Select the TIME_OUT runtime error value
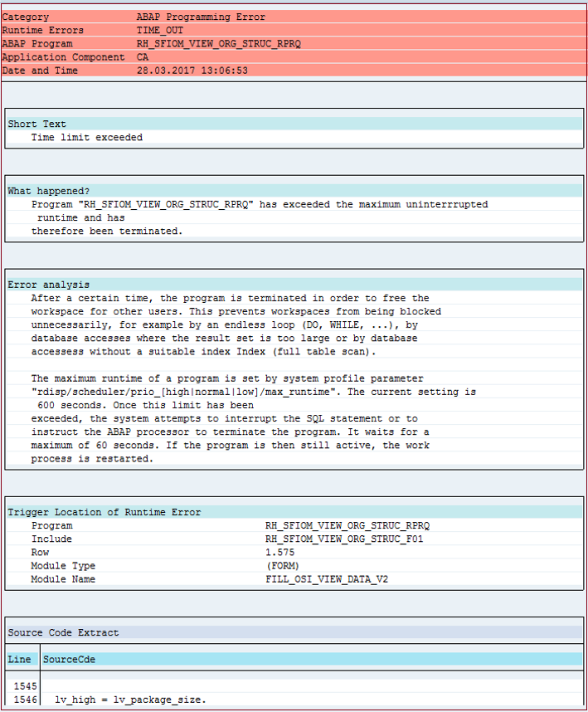588x712 pixels. 160,31
